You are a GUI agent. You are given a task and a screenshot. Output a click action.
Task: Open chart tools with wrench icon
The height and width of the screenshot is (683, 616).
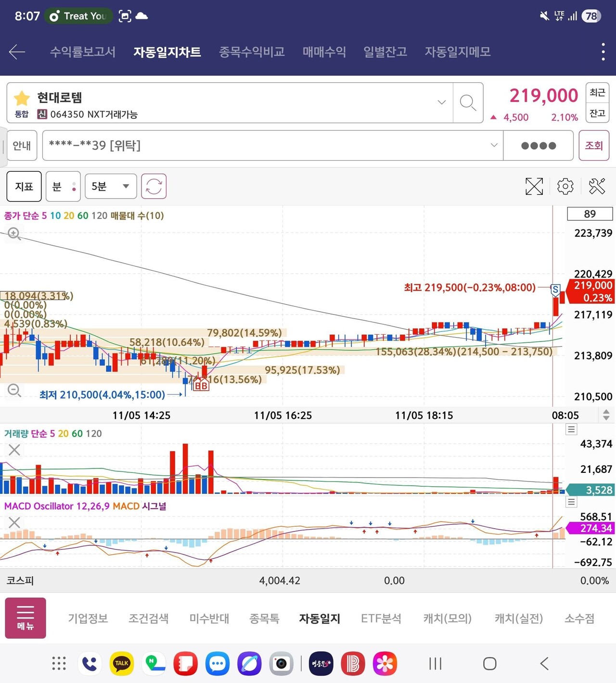click(x=597, y=186)
